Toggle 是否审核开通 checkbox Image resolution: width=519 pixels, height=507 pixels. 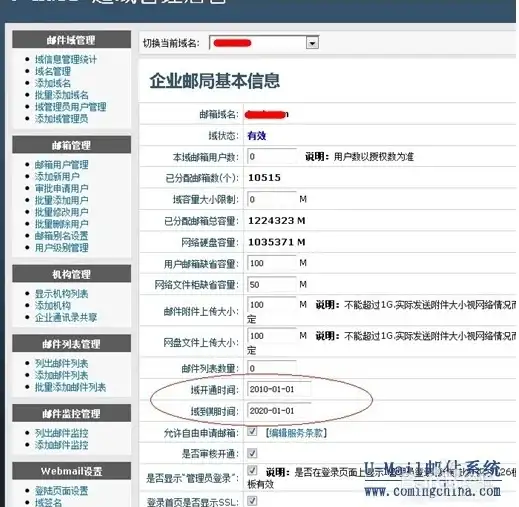(252, 453)
